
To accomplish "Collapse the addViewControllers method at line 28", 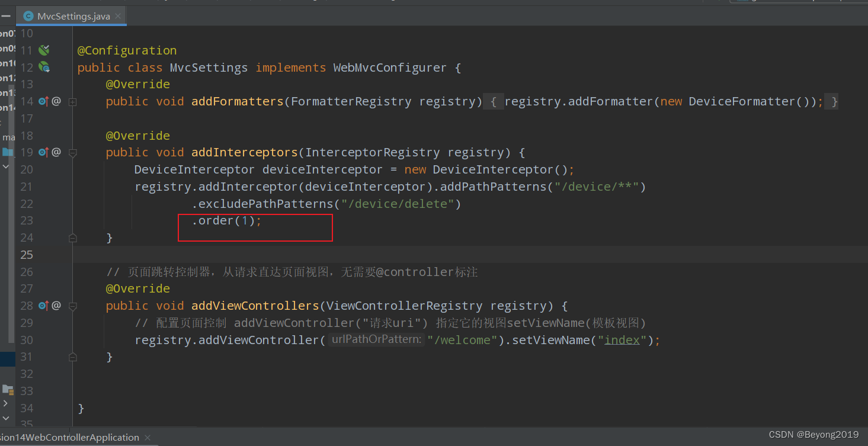I will click(x=72, y=306).
